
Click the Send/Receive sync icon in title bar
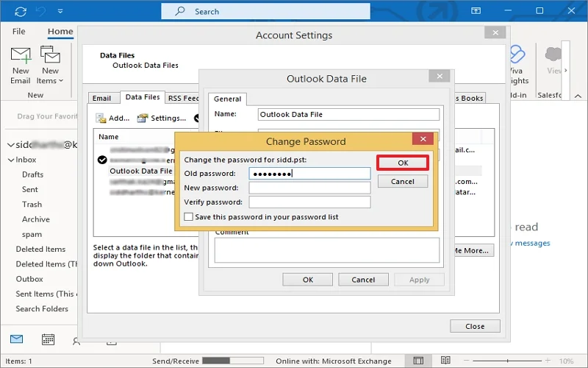coord(21,12)
